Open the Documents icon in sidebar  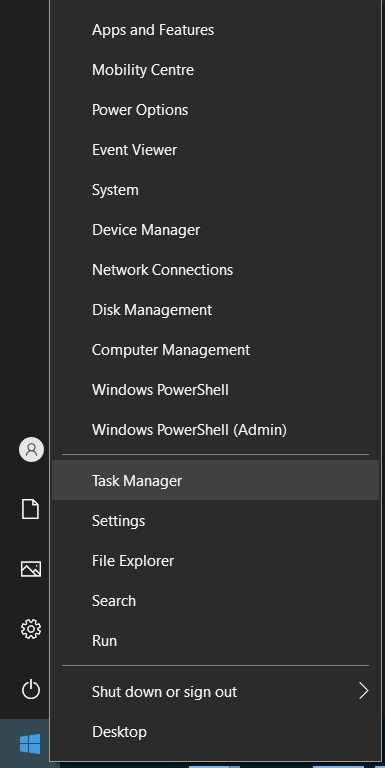click(30, 509)
